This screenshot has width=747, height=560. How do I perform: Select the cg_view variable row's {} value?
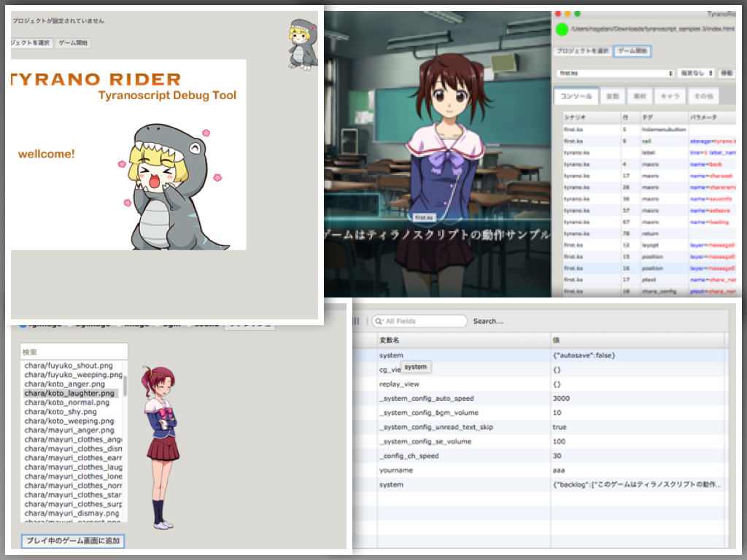coord(557,370)
